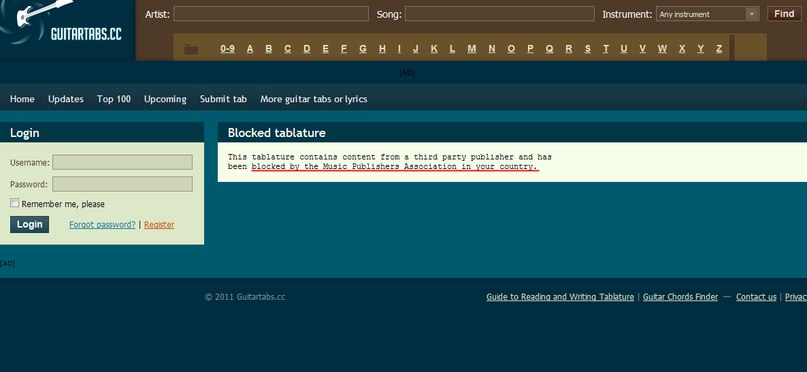Open the Updates menu item
The image size is (807, 372).
click(x=66, y=99)
